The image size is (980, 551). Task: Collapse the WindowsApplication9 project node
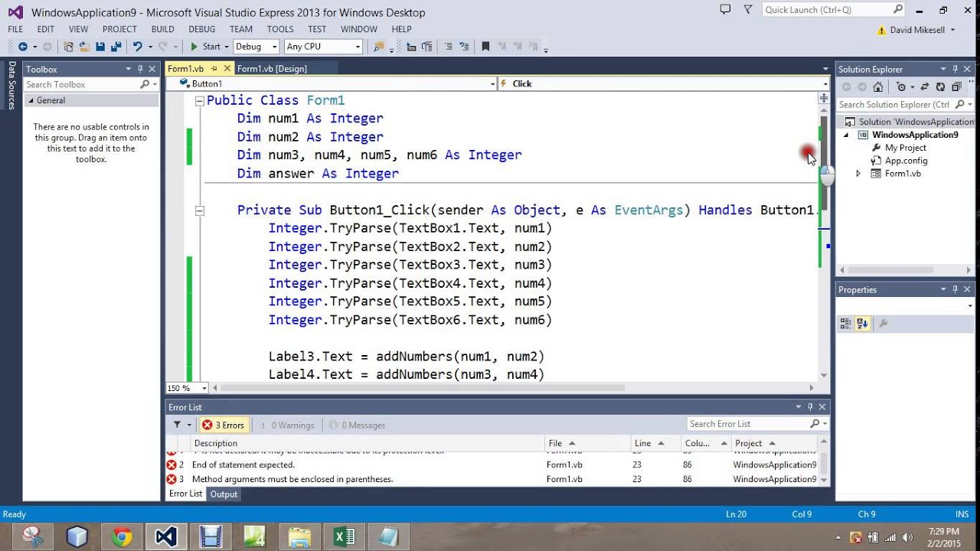pos(846,135)
